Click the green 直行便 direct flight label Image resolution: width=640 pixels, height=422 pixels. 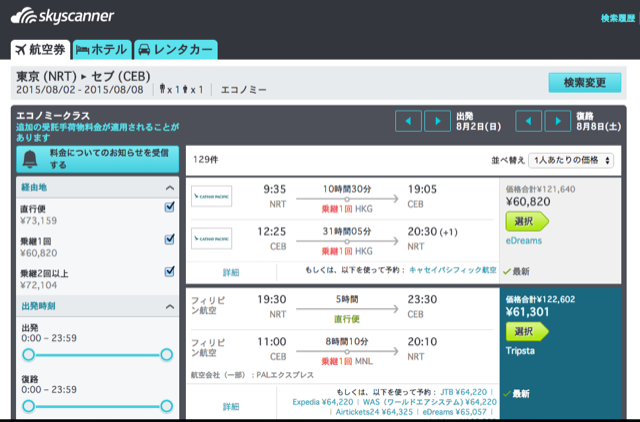(347, 319)
